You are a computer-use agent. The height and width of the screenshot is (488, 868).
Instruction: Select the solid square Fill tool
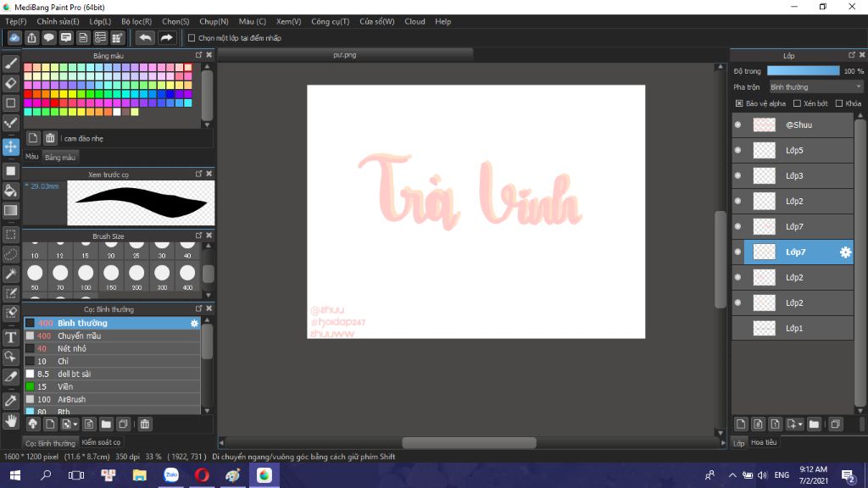pyautogui.click(x=11, y=171)
